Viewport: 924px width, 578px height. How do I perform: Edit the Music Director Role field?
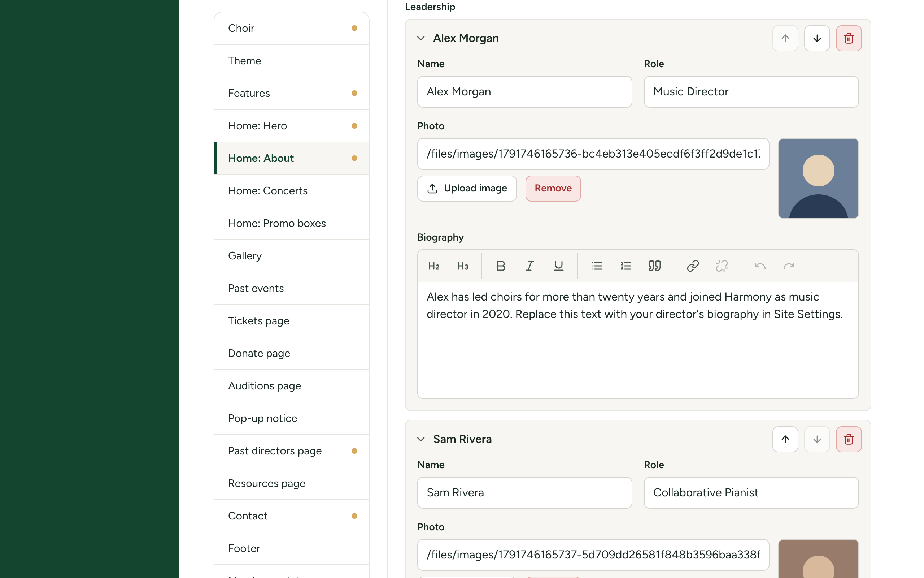tap(751, 92)
